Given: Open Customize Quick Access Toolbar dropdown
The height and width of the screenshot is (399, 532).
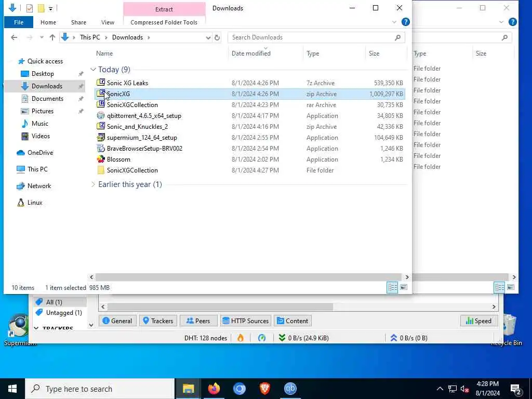Looking at the screenshot, I should pos(50,8).
